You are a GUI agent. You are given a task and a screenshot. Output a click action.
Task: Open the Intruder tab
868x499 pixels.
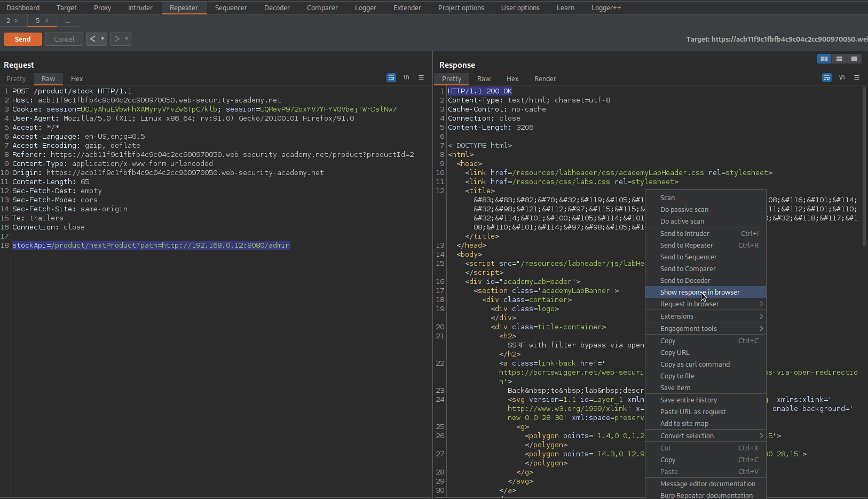140,7
